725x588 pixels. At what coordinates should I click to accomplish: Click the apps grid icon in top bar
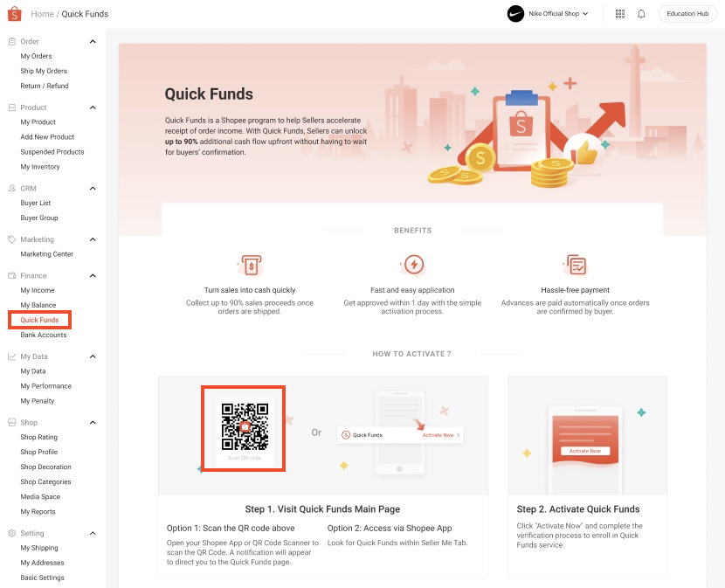point(620,13)
